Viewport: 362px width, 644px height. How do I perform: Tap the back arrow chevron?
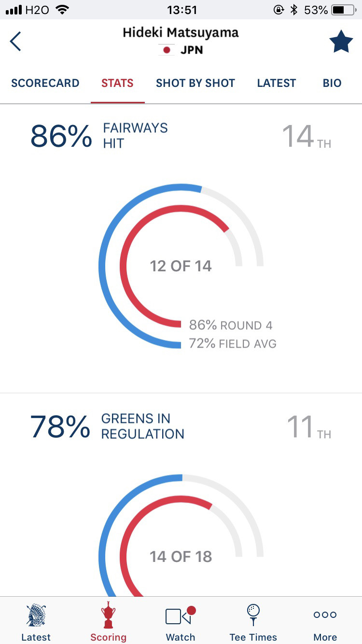(x=16, y=42)
